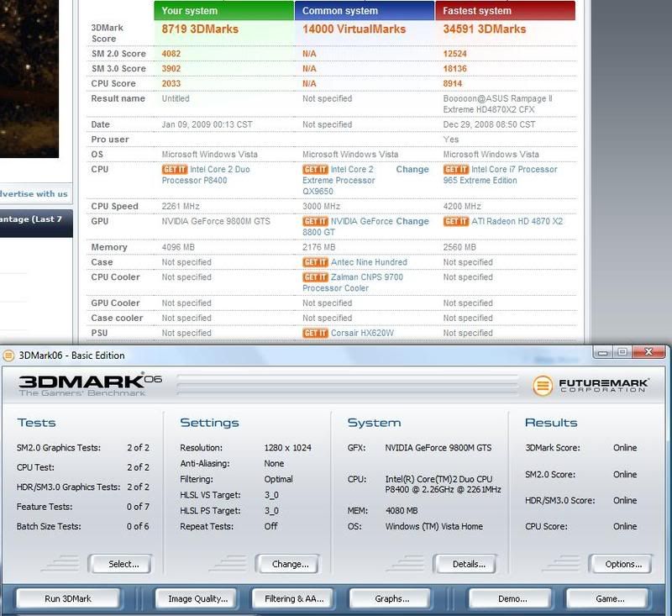
Task: Click GET IT badge for Corsair HX620W
Action: (315, 333)
